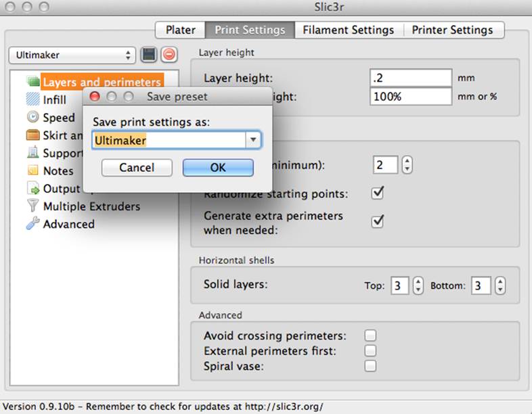532x414 pixels.
Task: Enable External perimeters first
Action: point(370,350)
